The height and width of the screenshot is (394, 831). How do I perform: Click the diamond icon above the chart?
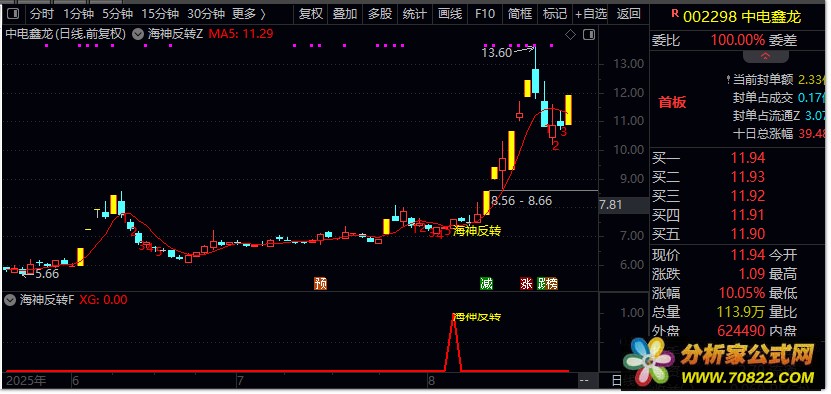570,35
